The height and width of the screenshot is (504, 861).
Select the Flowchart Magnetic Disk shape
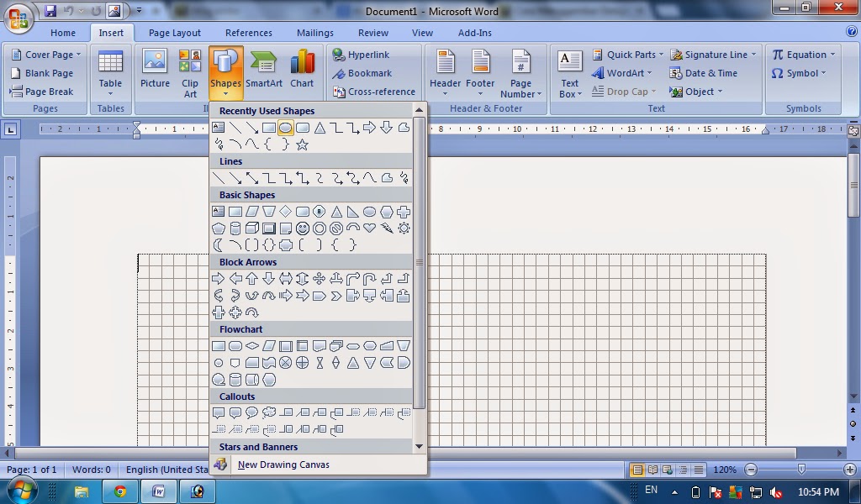pyautogui.click(x=235, y=380)
